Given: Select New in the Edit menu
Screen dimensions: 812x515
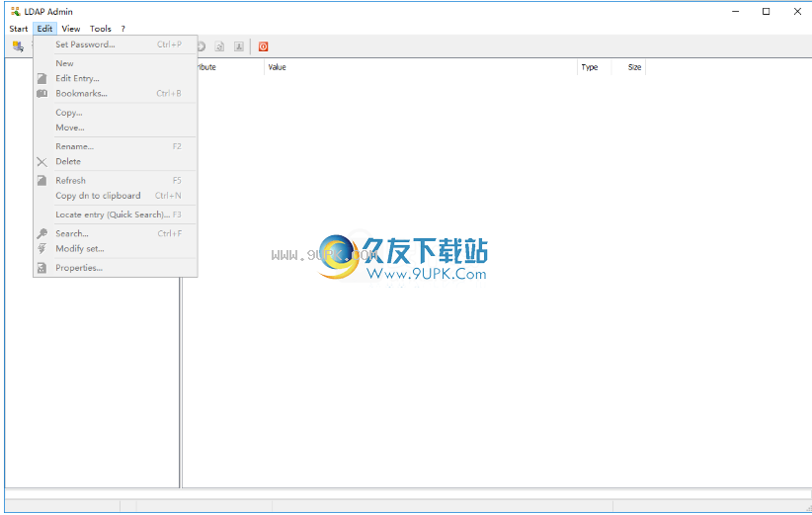Looking at the screenshot, I should (116, 63).
